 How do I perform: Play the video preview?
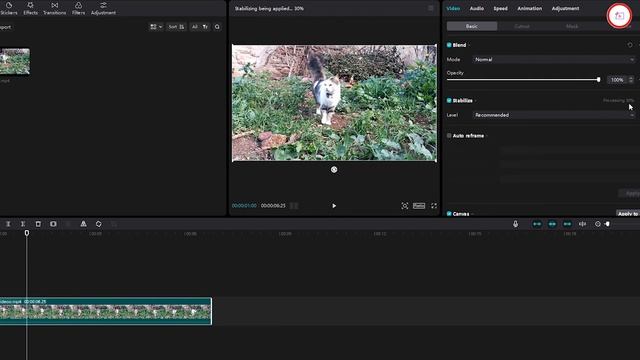tap(334, 206)
